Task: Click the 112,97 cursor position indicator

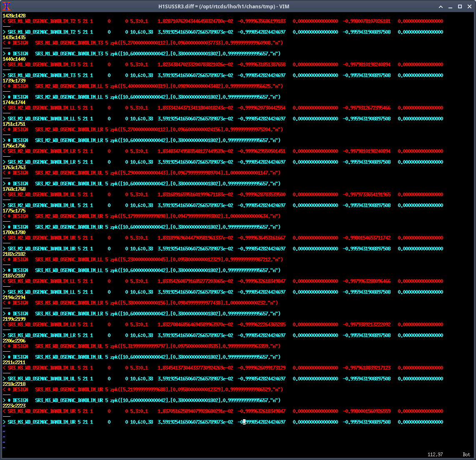Action: (435, 455)
